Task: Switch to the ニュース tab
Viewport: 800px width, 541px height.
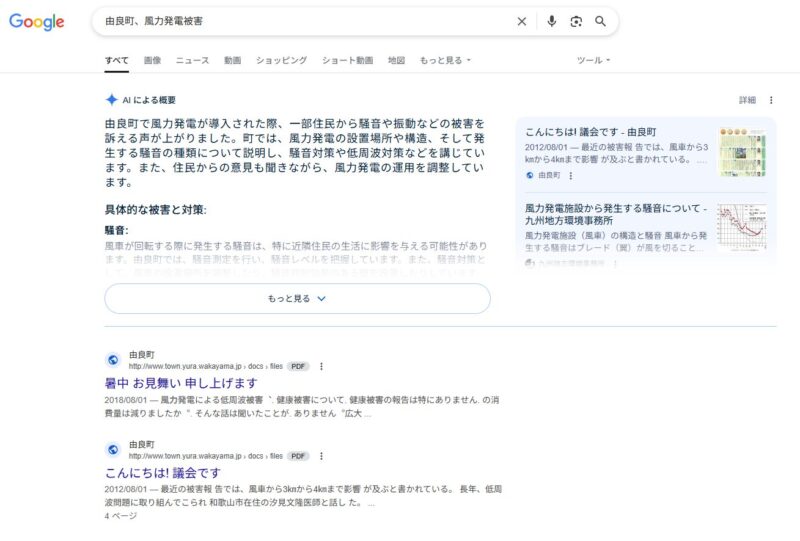Action: point(192,60)
